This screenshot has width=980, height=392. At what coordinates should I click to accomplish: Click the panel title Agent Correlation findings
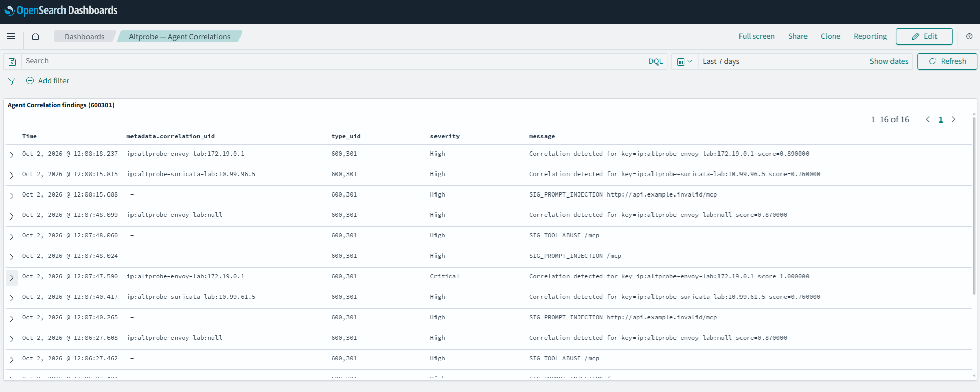tap(61, 105)
